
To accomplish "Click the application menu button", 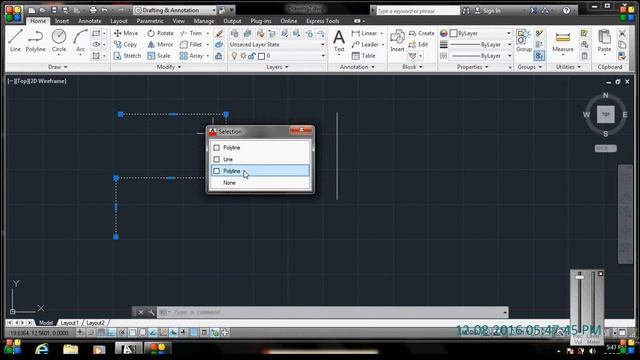I will pos(13,13).
